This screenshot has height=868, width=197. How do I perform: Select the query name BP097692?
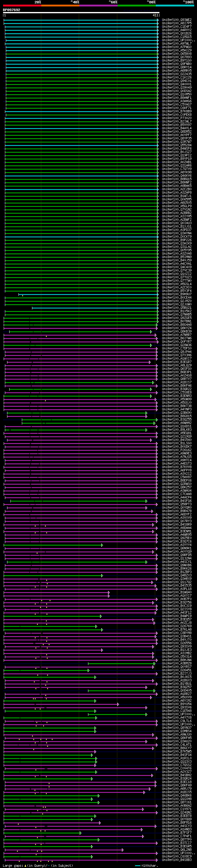point(11,10)
